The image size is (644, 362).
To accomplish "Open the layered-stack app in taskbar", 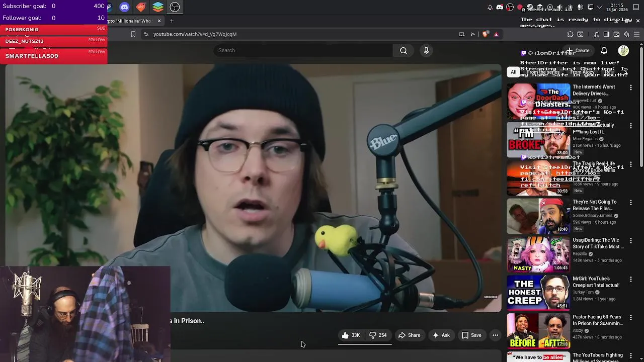I will pos(158,7).
